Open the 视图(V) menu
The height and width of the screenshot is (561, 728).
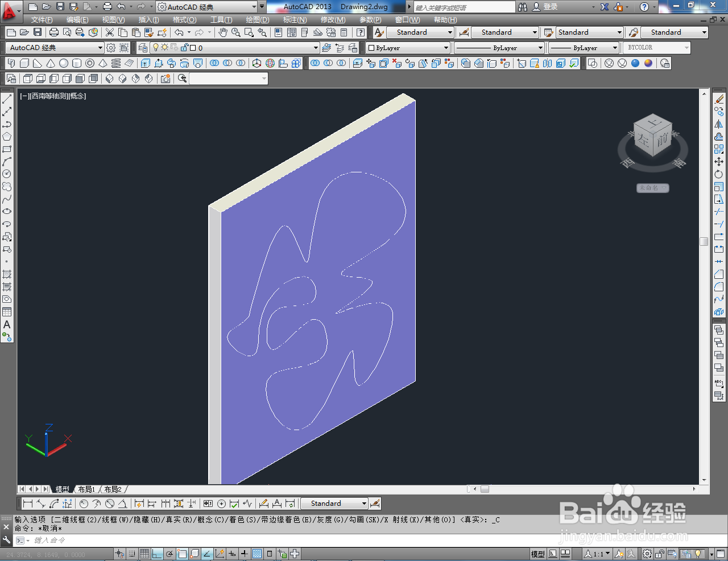pos(113,20)
